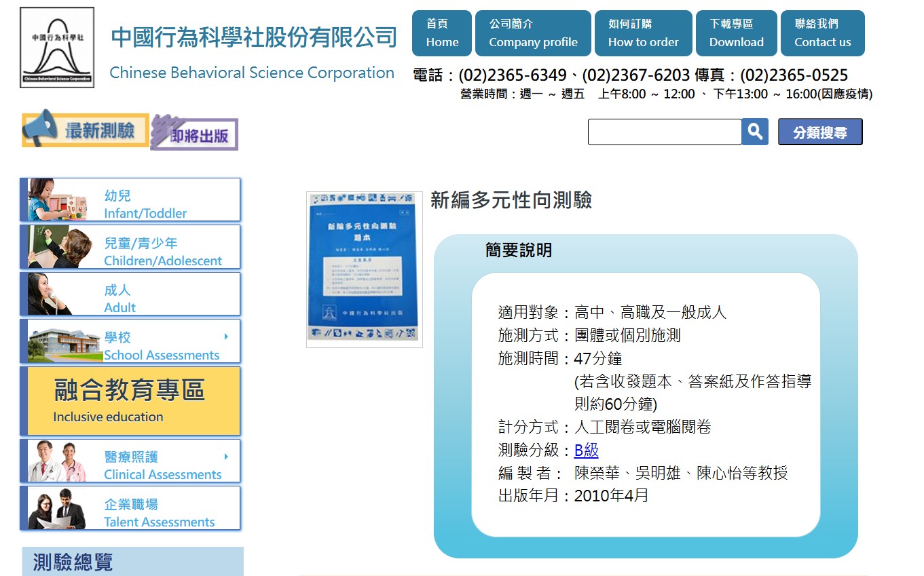The height and width of the screenshot is (576, 924).
Task: Click the 計分方式 人工閱卷或電腦閱卷 line
Action: 605,427
